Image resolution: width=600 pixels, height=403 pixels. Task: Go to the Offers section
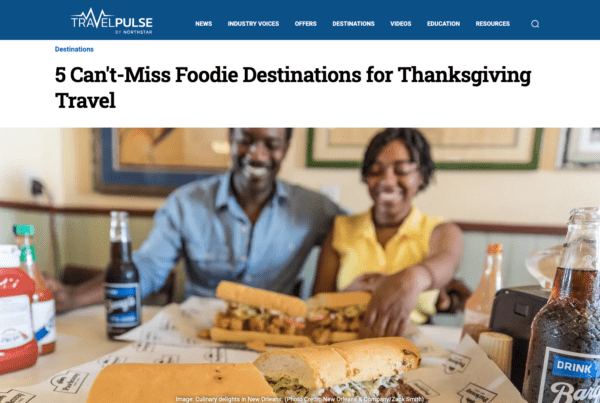(x=306, y=24)
